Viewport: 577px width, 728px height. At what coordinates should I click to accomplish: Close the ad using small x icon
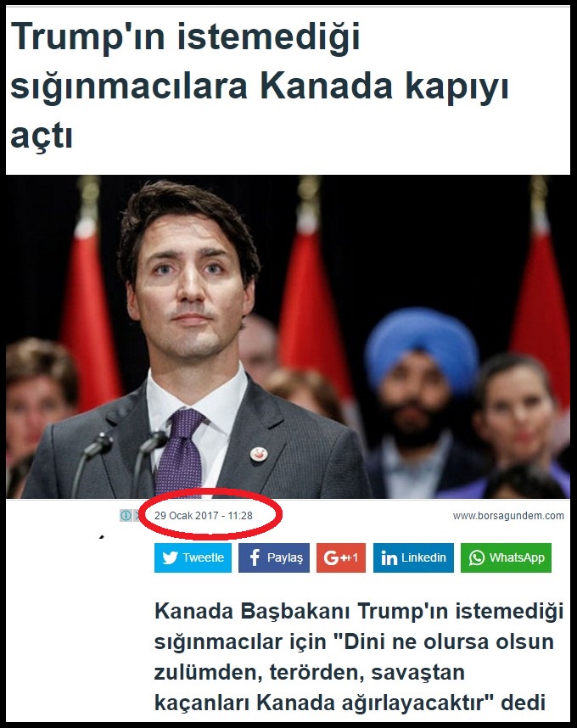(x=137, y=515)
